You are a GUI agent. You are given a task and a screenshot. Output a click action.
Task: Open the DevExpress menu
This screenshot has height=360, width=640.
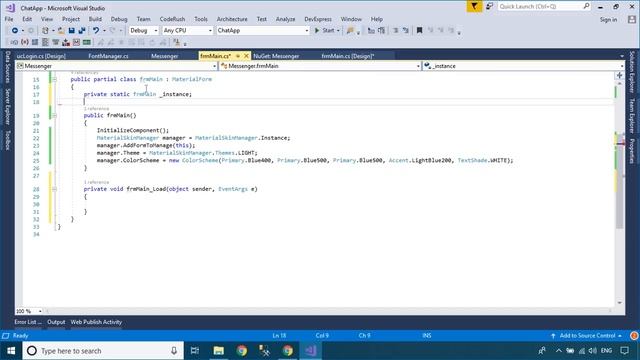(x=318, y=19)
